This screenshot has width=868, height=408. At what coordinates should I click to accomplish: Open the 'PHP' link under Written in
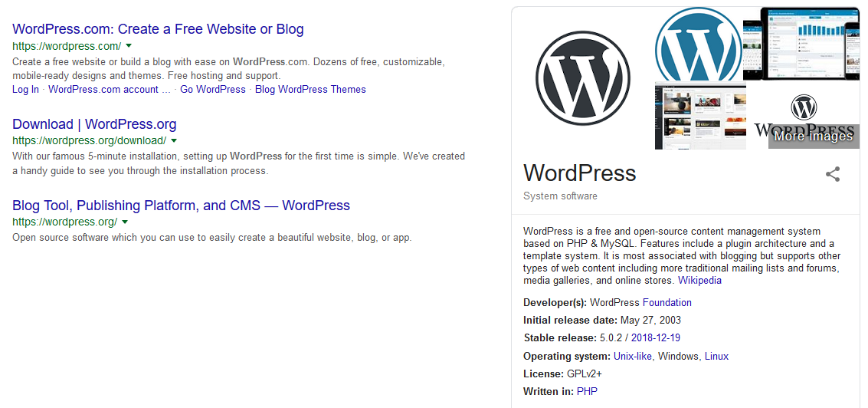587,391
